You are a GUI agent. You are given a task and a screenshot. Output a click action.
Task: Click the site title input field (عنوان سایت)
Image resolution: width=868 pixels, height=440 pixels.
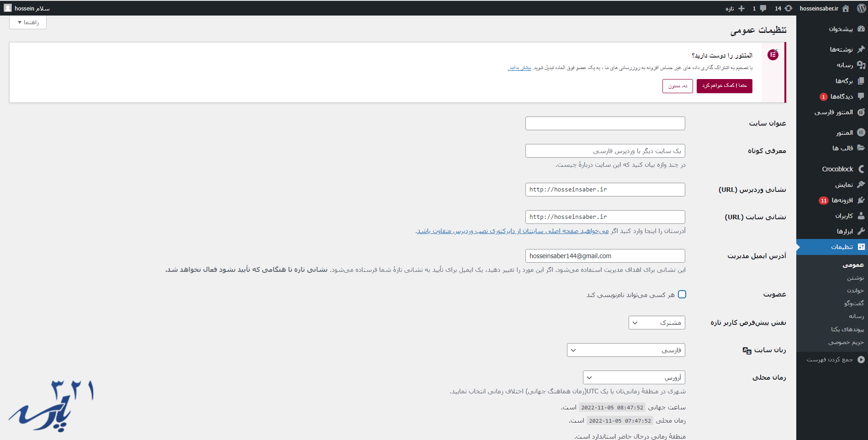(605, 123)
